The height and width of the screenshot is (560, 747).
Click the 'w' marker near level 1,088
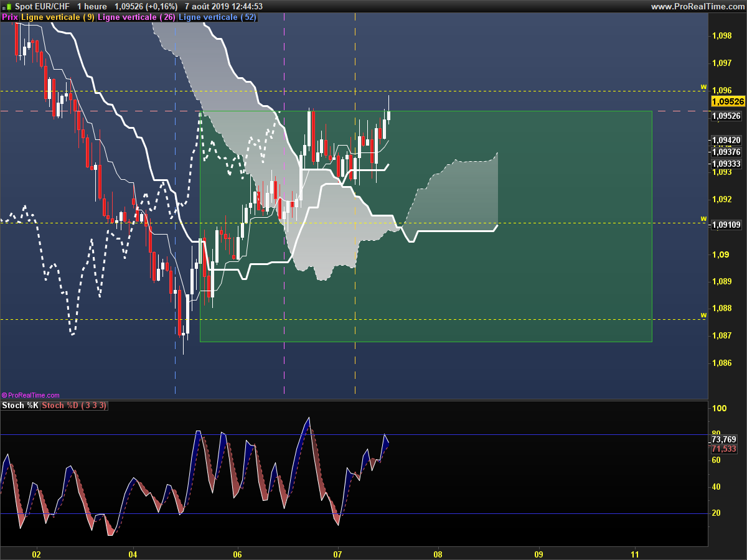(x=703, y=315)
